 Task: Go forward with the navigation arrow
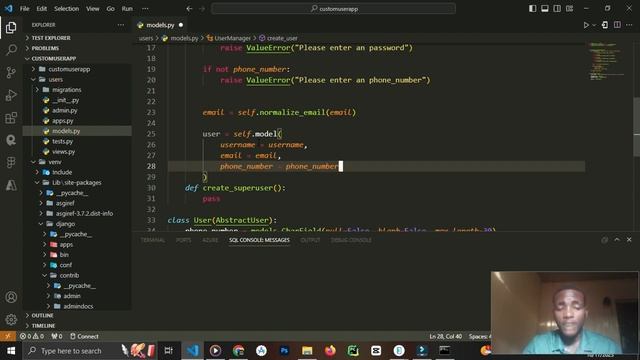point(202,9)
